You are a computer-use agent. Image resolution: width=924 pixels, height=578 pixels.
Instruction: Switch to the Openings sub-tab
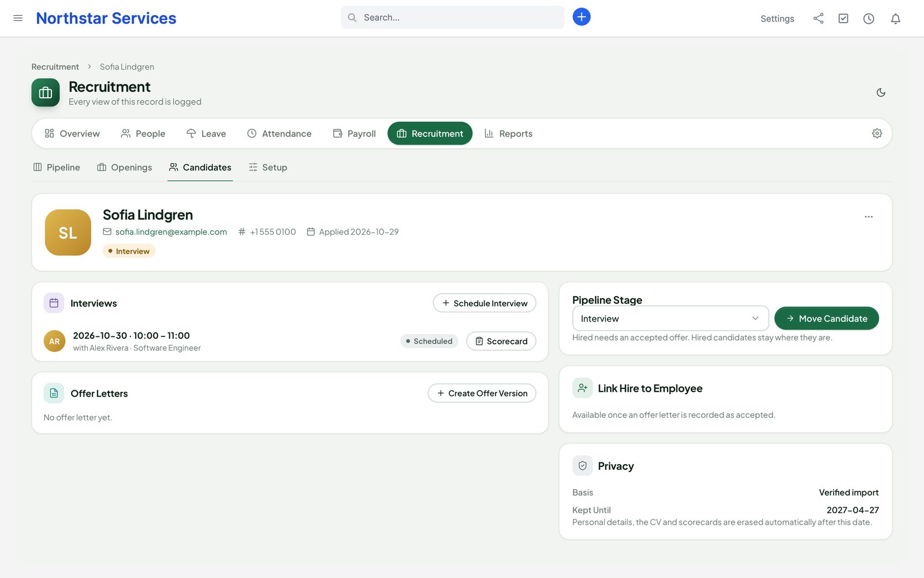tap(125, 167)
